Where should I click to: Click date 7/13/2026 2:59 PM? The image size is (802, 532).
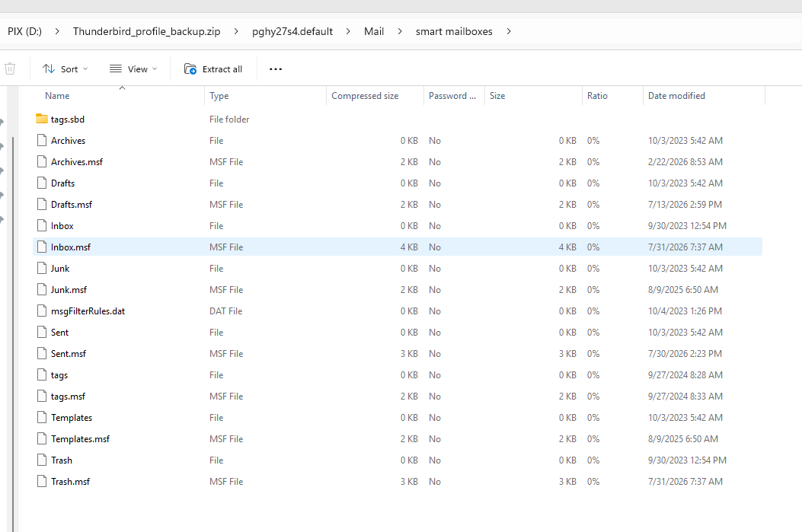(x=685, y=205)
